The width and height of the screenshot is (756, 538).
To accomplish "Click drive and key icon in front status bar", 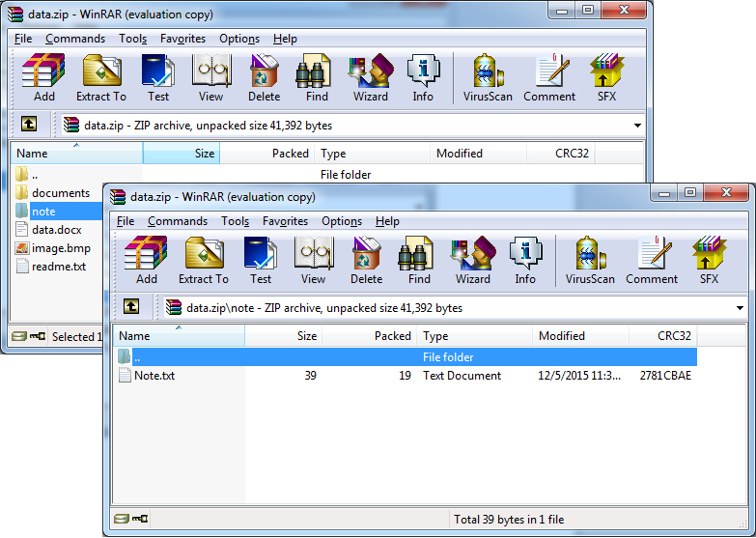I will pyautogui.click(x=131, y=520).
